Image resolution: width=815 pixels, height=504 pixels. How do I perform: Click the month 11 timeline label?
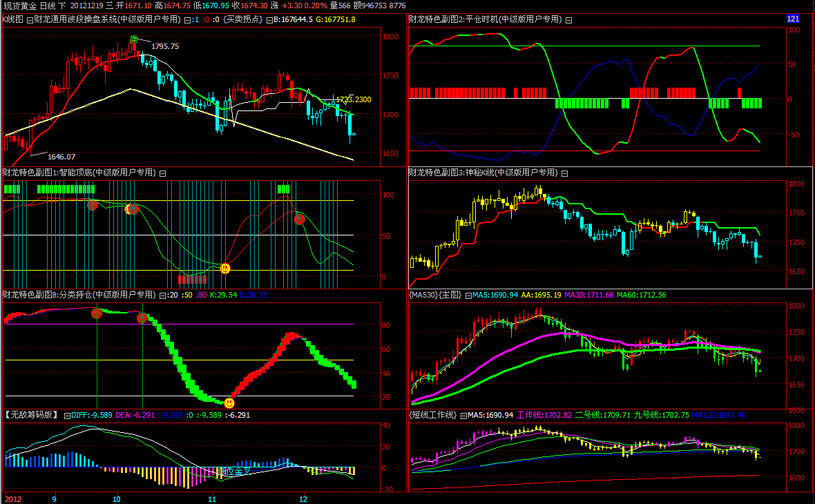click(x=213, y=498)
